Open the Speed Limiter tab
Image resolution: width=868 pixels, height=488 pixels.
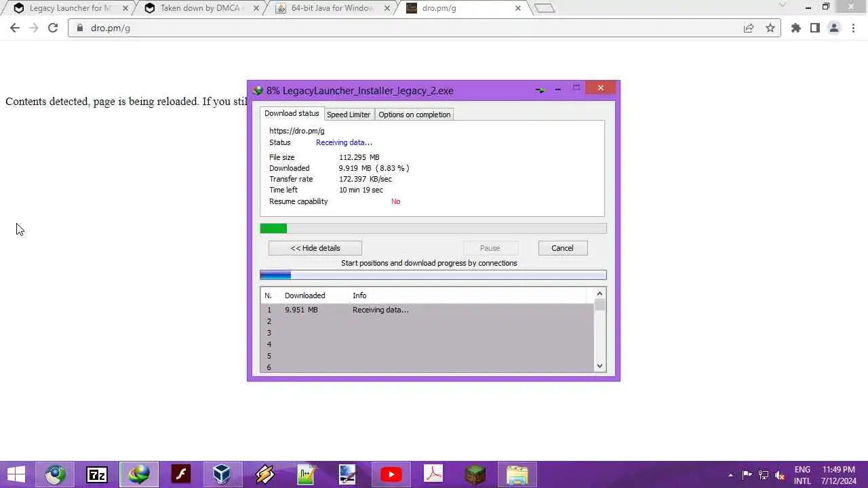point(349,115)
